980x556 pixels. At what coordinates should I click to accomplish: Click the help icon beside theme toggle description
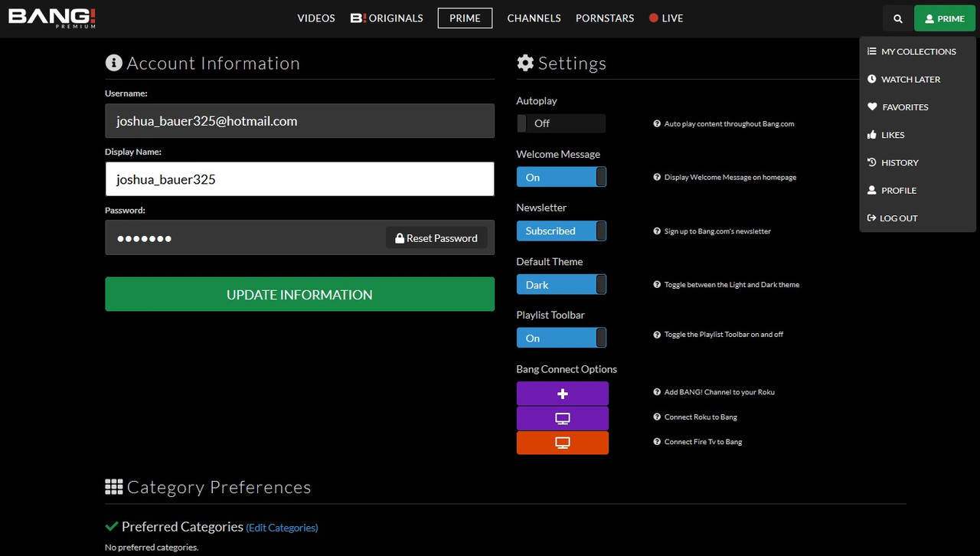tap(657, 284)
